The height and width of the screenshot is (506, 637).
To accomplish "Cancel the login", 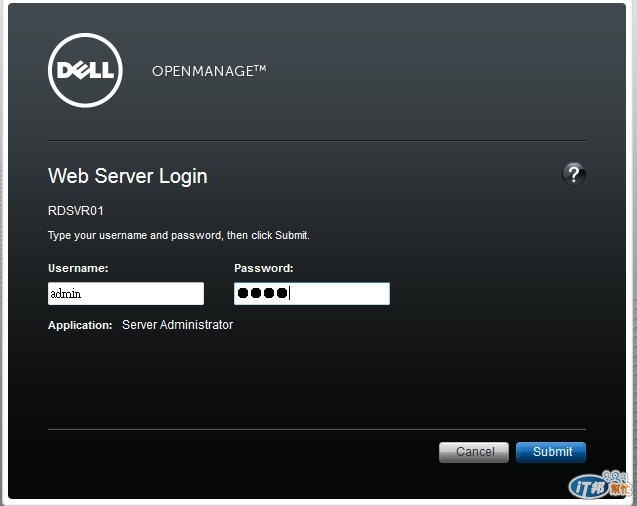I will coord(474,452).
